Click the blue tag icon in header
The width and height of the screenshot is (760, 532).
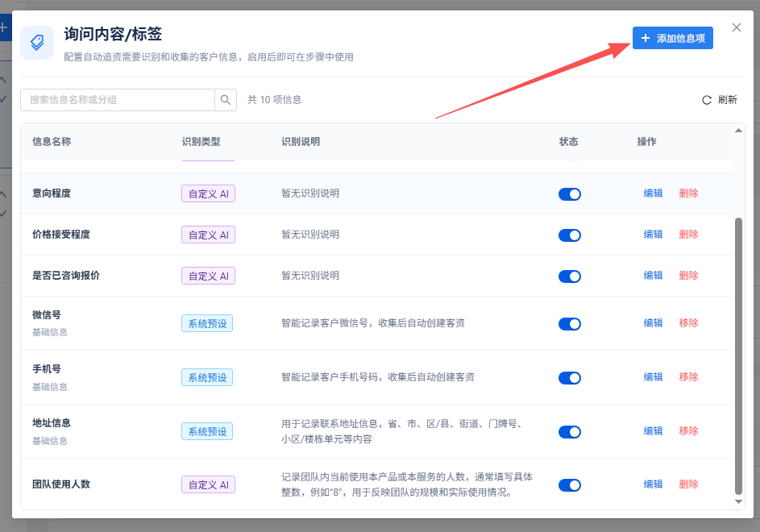pyautogui.click(x=37, y=43)
